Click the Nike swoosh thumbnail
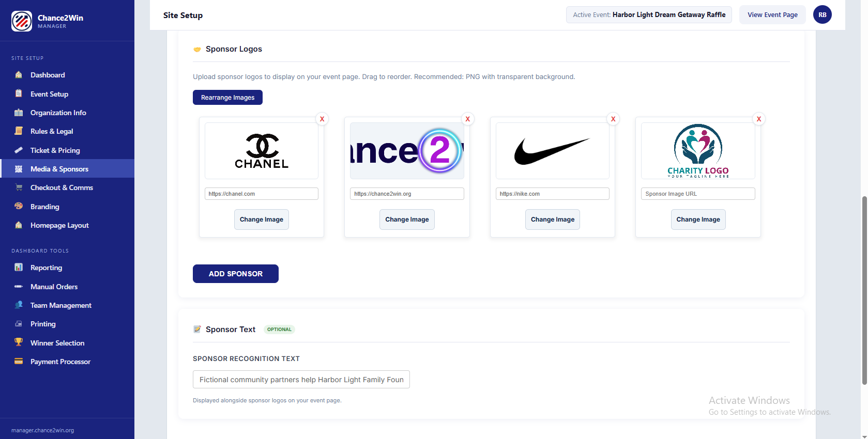 (x=553, y=151)
